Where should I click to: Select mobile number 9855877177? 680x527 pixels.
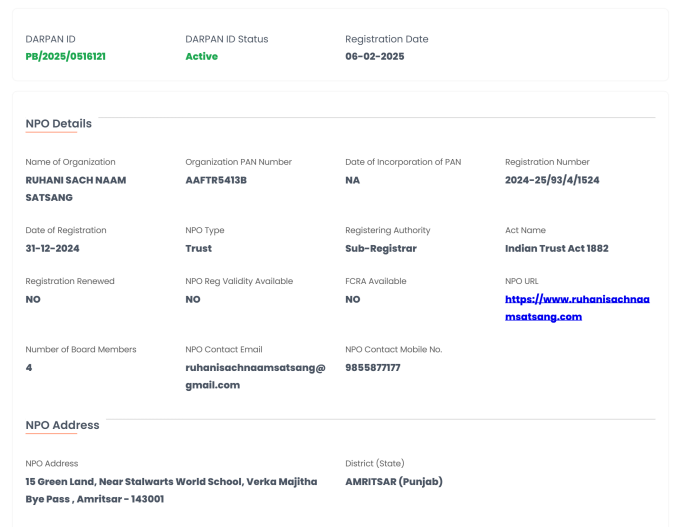click(x=373, y=367)
